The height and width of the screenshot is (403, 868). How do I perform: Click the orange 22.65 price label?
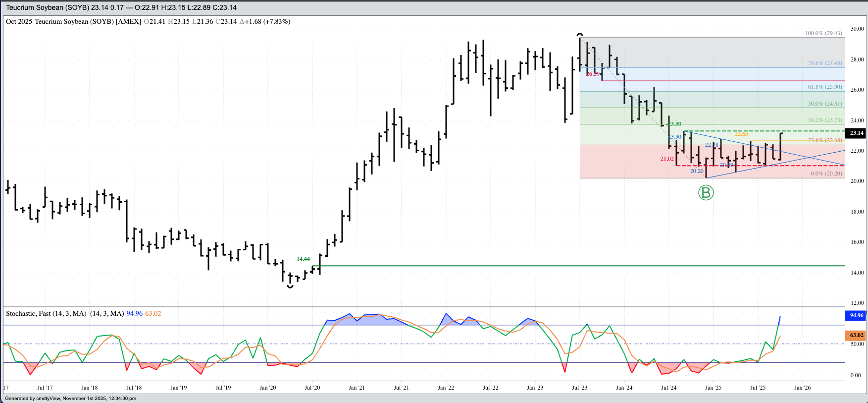pyautogui.click(x=741, y=134)
